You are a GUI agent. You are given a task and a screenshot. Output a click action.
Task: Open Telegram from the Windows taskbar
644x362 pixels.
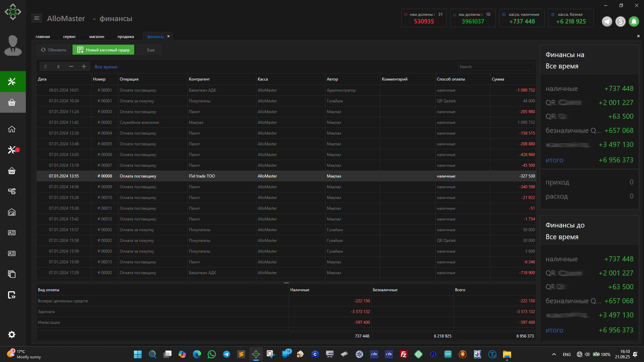coord(227,354)
